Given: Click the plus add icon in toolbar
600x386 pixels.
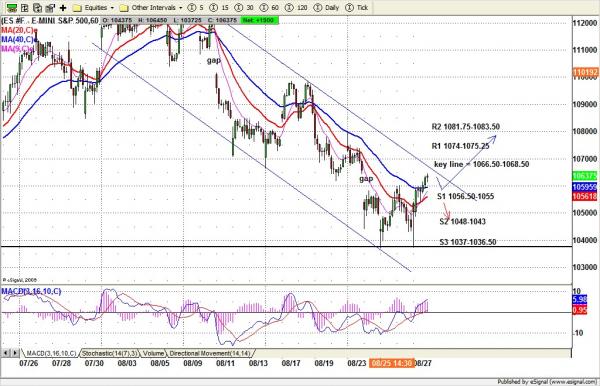Looking at the screenshot, I should coord(63,7).
